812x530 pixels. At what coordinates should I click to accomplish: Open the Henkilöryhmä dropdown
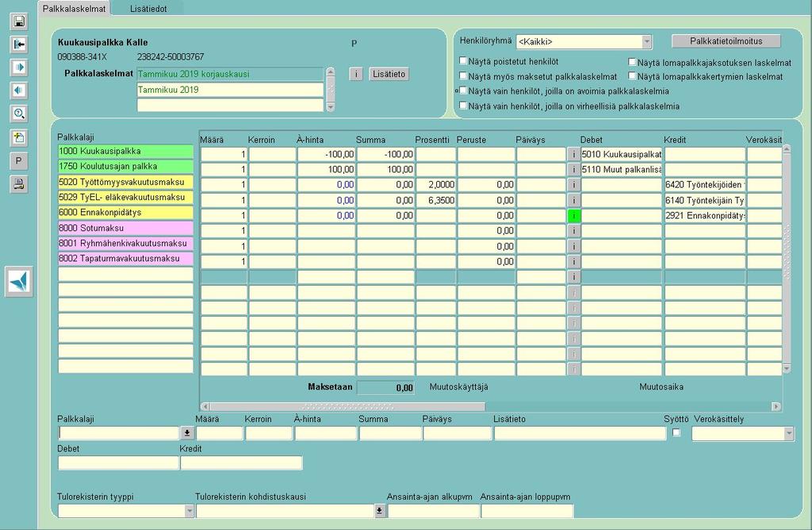646,41
